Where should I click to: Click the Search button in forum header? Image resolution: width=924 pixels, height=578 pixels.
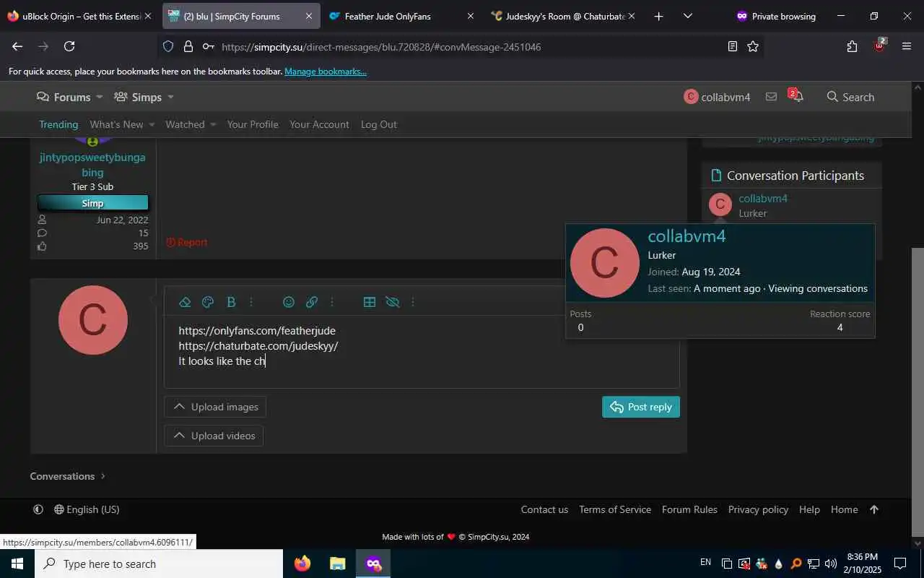coord(850,97)
